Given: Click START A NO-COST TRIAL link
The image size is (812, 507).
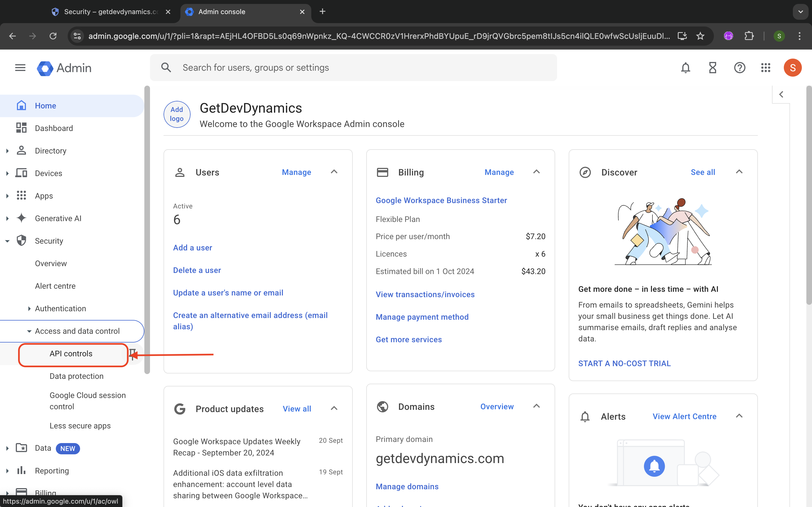Looking at the screenshot, I should [624, 363].
